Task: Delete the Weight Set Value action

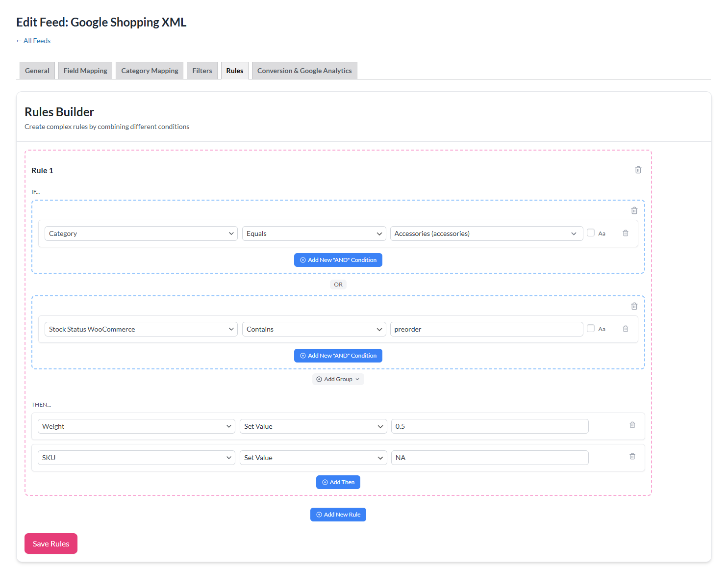Action: [632, 425]
